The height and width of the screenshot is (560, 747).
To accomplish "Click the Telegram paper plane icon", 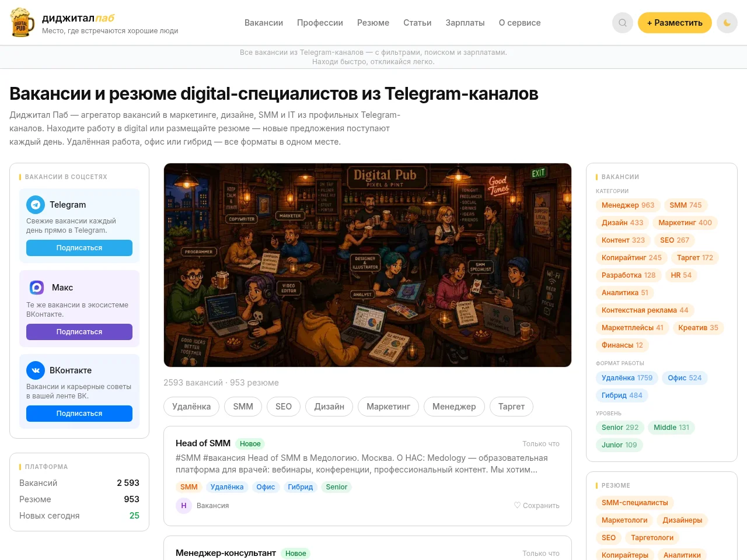I will [x=36, y=205].
